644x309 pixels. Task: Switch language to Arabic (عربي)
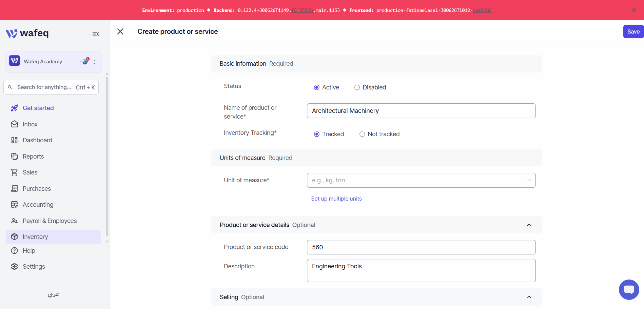click(53, 294)
